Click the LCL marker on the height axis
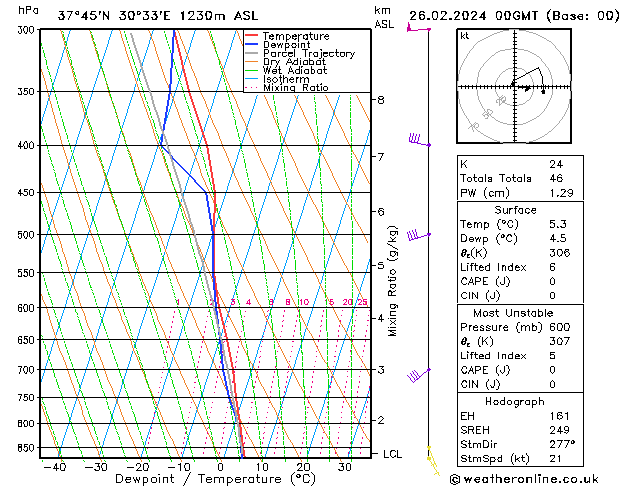629x486 pixels. pos(392,454)
